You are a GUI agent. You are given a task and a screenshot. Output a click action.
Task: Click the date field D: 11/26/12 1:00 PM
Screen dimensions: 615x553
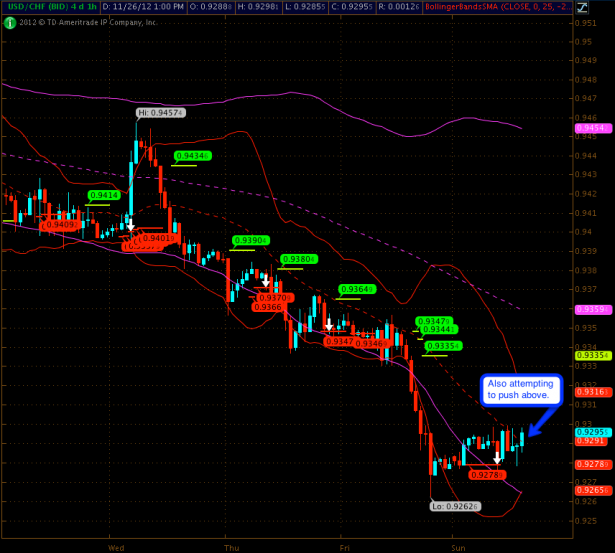(144, 6)
